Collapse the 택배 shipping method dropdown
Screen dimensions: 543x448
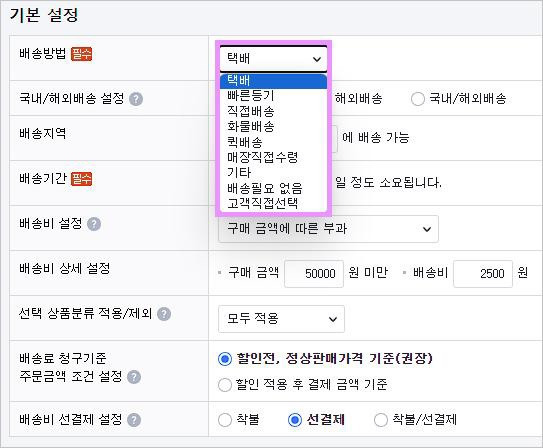coord(273,59)
